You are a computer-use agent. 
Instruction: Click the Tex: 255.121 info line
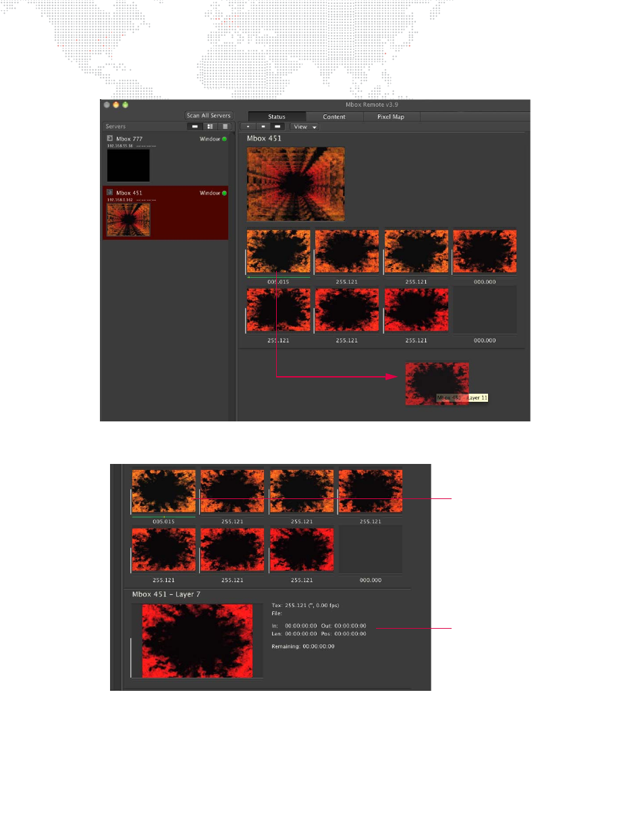pos(305,606)
